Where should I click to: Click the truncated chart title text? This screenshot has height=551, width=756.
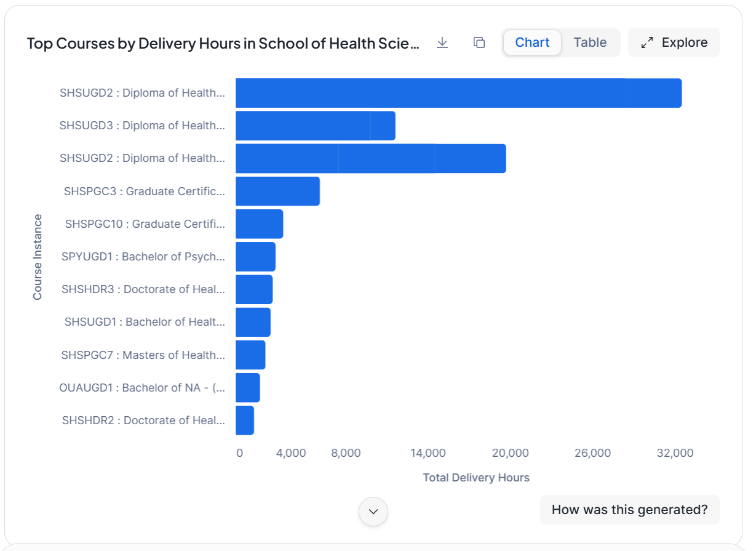click(x=223, y=43)
